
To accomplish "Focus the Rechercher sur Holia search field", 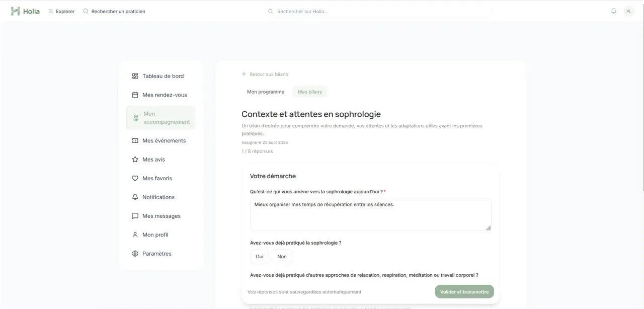I will tap(380, 11).
